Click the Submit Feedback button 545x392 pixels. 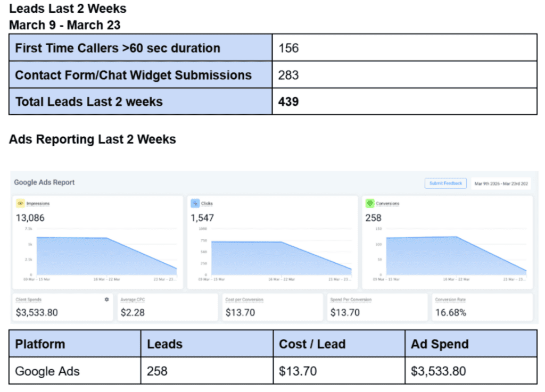(445, 184)
